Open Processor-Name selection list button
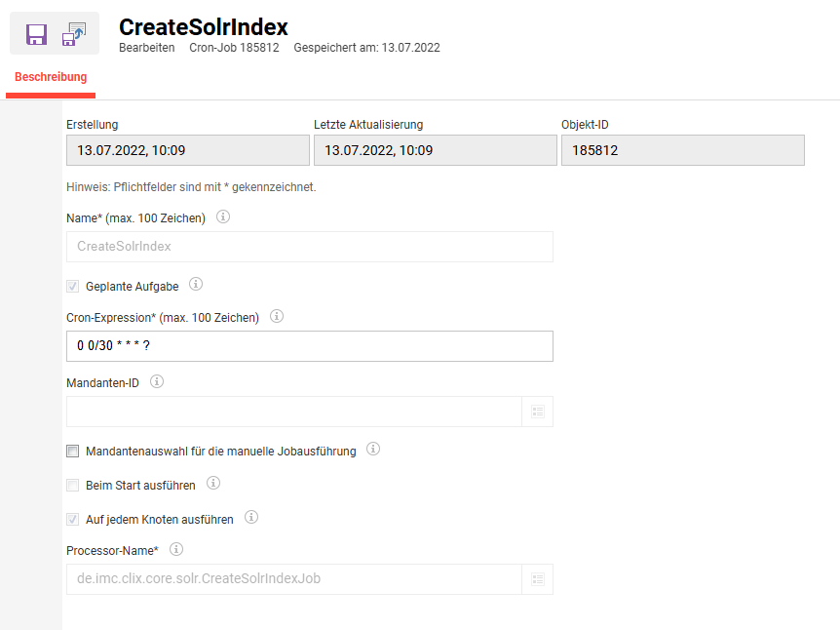The image size is (840, 630). pos(538,579)
